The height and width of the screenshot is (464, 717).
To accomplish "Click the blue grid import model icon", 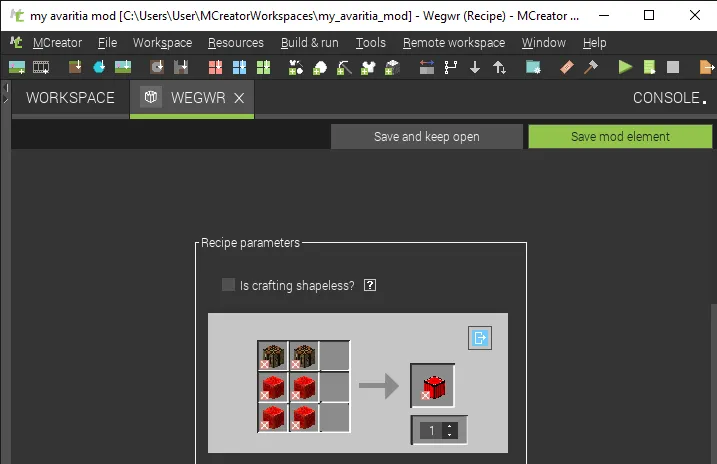I will pyautogui.click(x=239, y=68).
